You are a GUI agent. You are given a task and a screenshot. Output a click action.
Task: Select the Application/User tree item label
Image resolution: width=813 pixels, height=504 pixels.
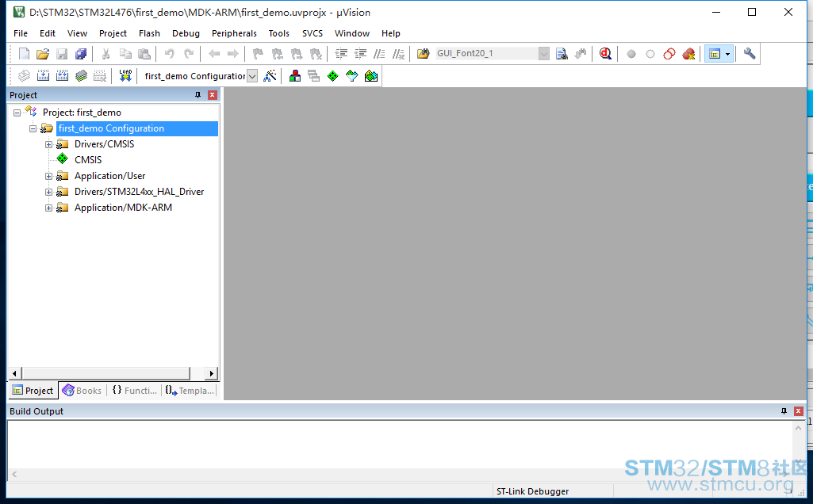point(110,176)
